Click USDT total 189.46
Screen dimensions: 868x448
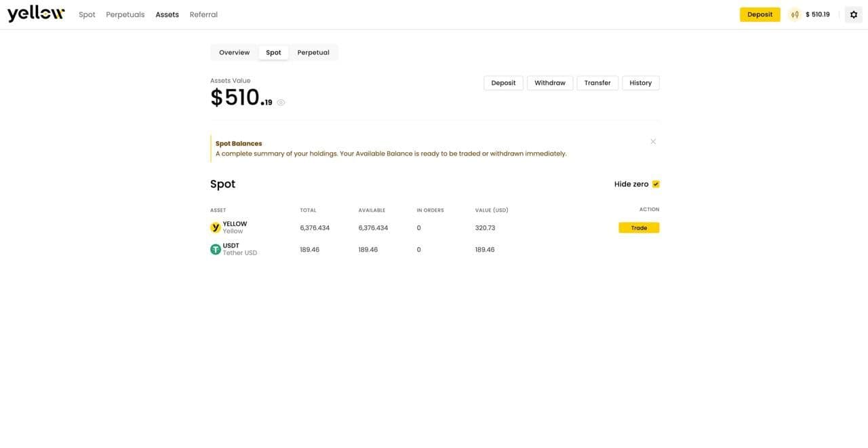tap(309, 250)
